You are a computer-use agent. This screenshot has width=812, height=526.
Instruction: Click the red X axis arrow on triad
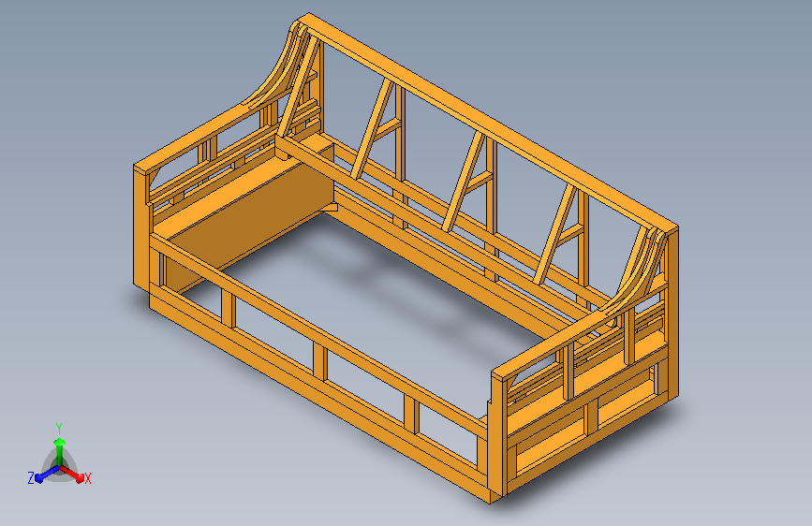[x=72, y=474]
